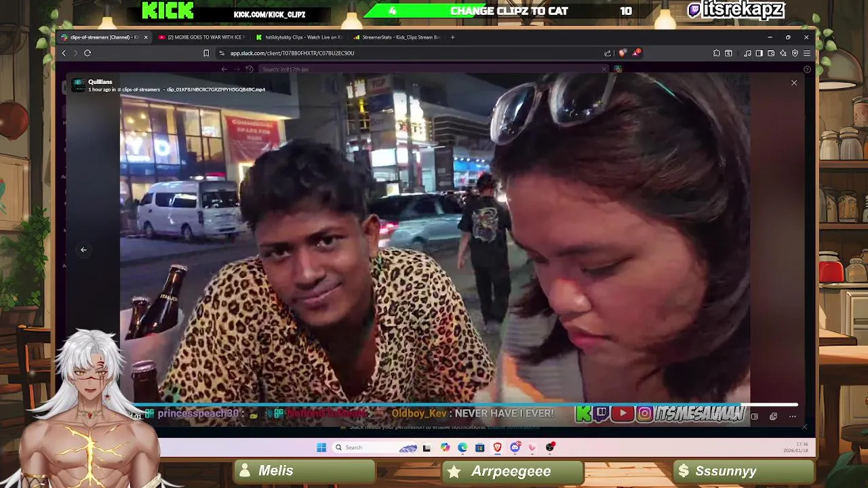
Task: Open Discord from the taskbar
Action: tap(515, 447)
